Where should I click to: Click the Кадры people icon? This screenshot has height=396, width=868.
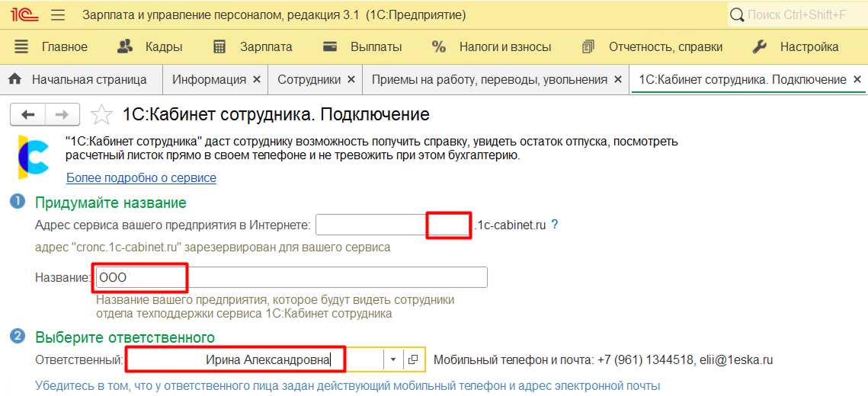point(127,46)
